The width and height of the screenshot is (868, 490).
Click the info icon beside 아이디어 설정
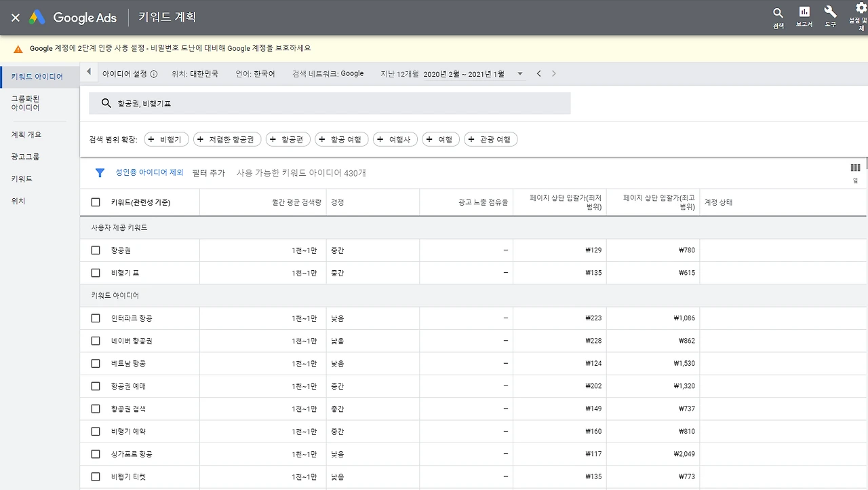click(153, 74)
